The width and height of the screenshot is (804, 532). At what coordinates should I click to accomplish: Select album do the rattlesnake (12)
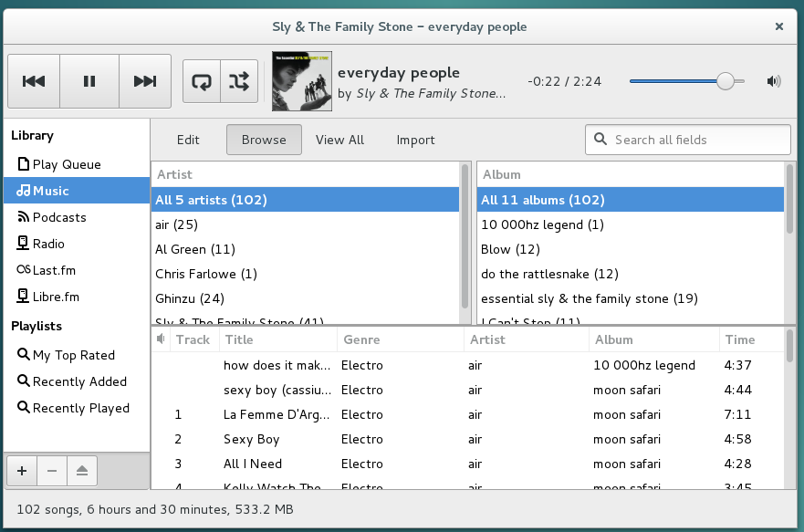[631, 274]
